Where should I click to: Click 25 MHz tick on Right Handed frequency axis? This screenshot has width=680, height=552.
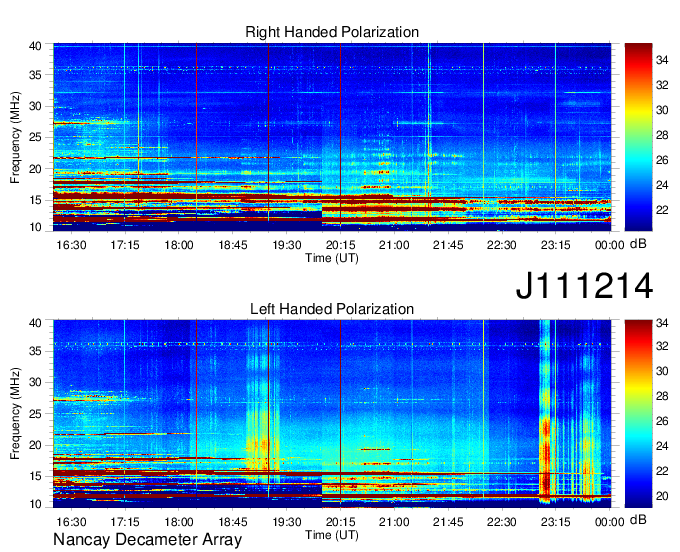tap(35, 138)
